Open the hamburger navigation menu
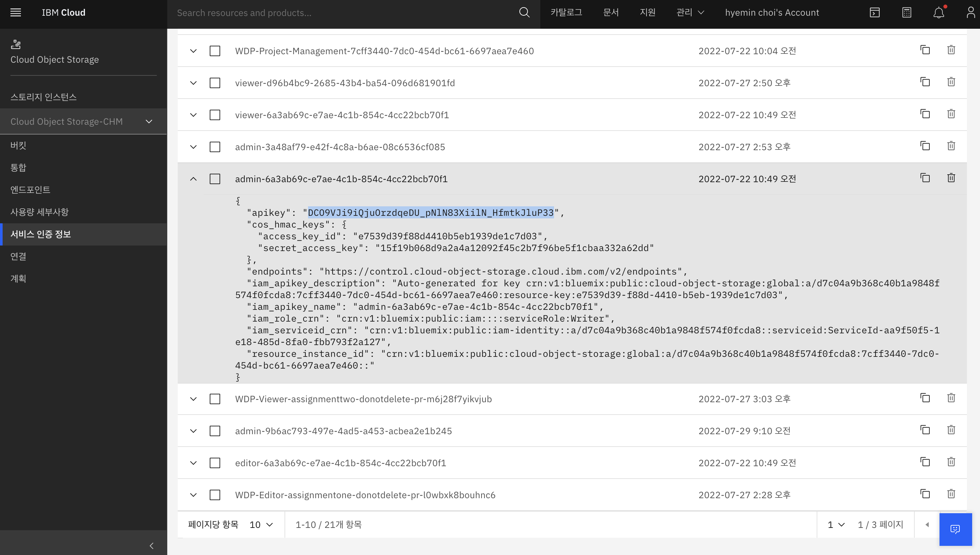This screenshot has height=555, width=980. (x=16, y=13)
